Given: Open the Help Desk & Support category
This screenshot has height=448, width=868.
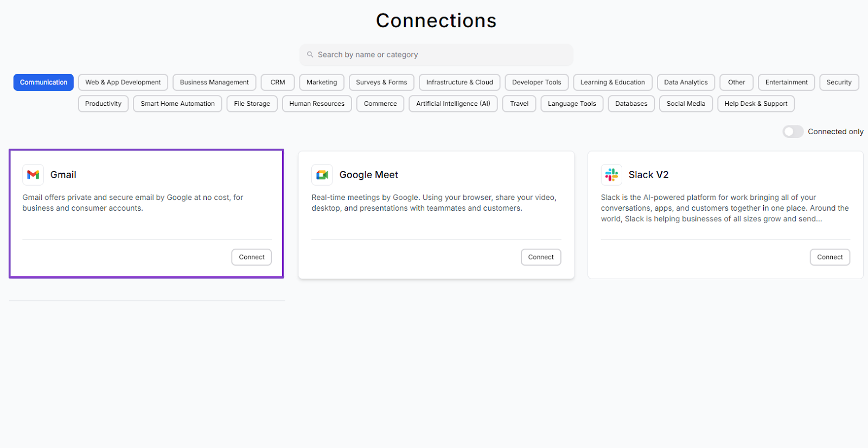Looking at the screenshot, I should click(x=756, y=104).
